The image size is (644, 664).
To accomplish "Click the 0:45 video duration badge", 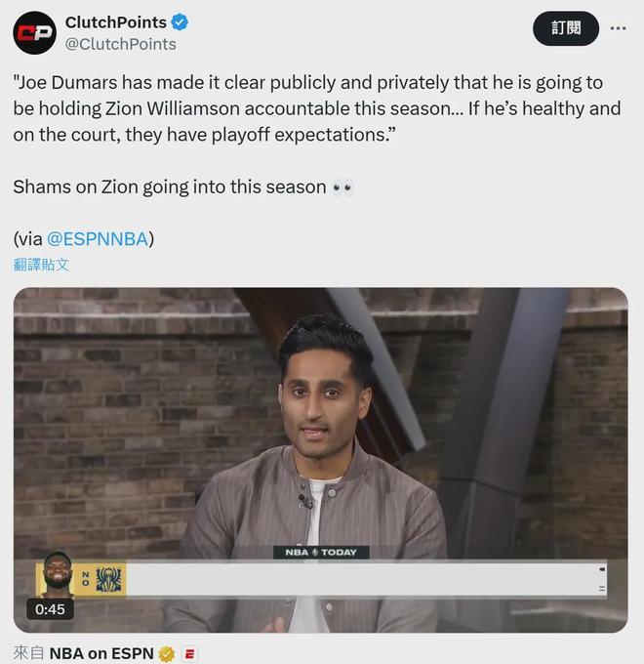I will click(50, 609).
